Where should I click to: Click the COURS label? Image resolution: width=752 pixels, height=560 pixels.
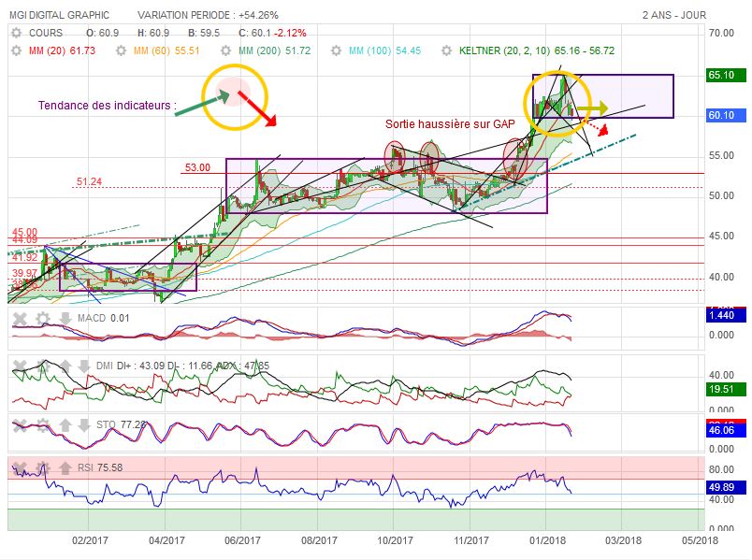[x=46, y=33]
